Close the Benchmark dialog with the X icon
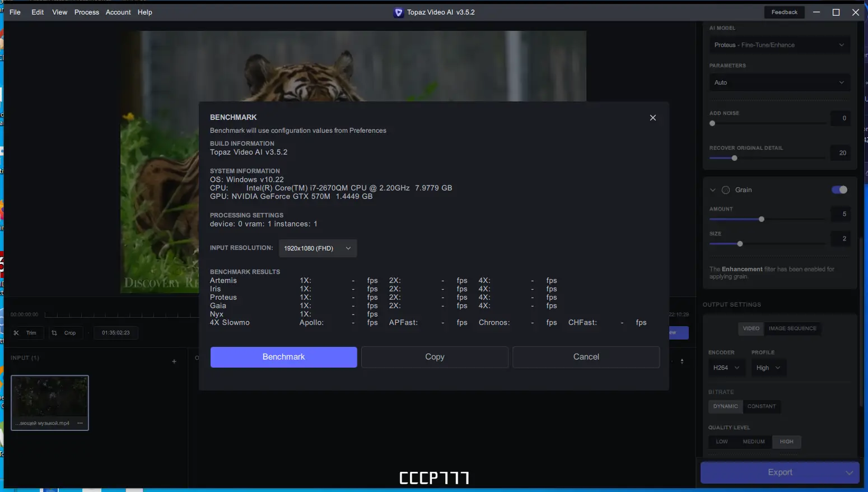 point(653,118)
